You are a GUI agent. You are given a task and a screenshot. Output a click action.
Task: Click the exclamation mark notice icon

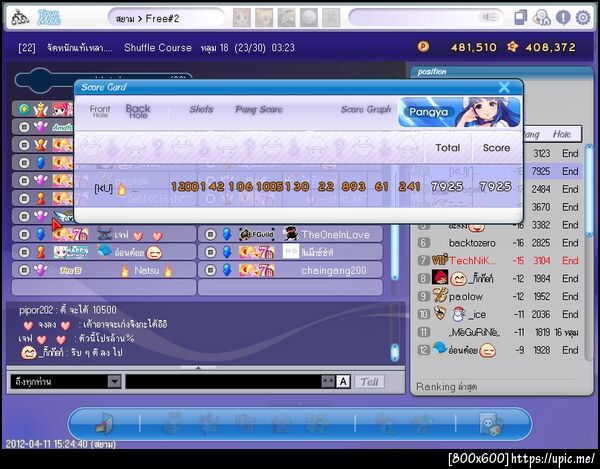coord(563,18)
